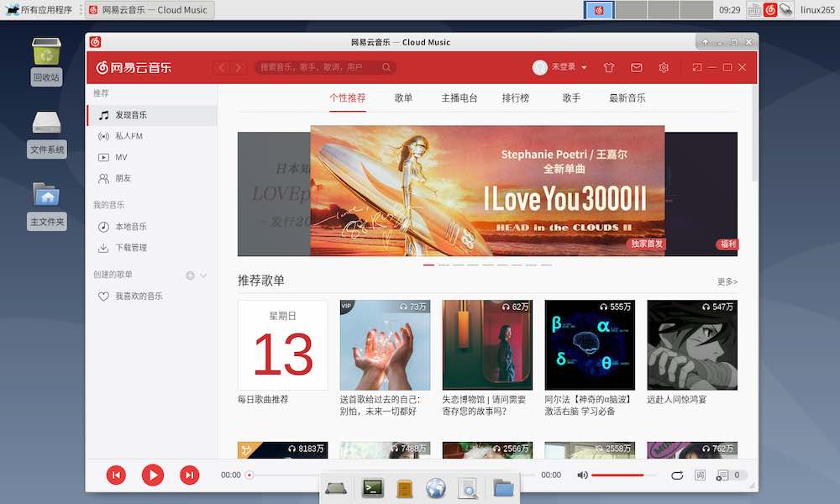Open the message inbox envelope icon

coord(637,67)
